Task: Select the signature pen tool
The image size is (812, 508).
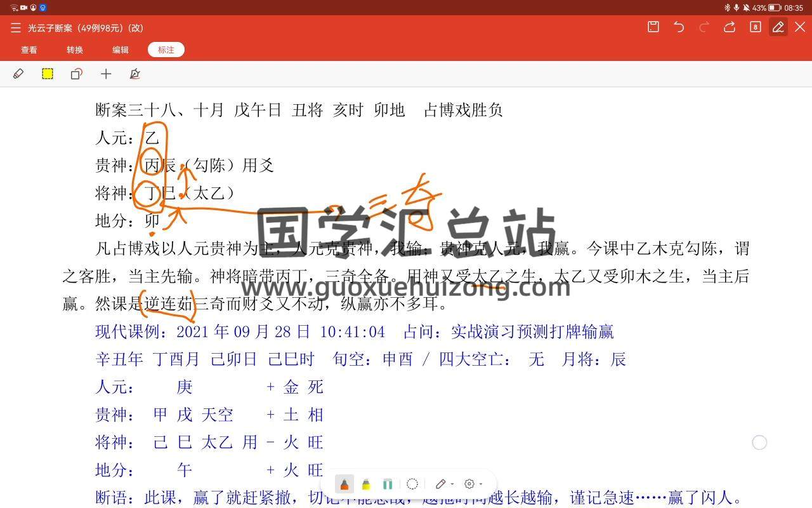Action: click(134, 74)
